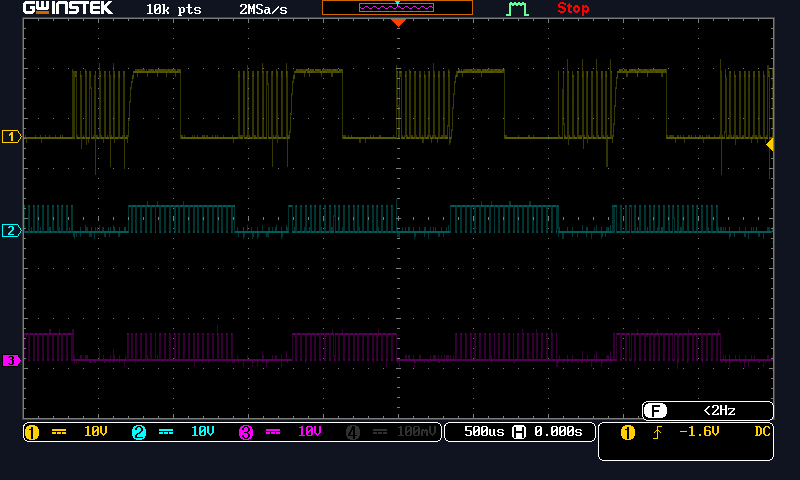Click the <2Hz frequency readout
Viewport: 800px width, 480px height.
click(719, 410)
